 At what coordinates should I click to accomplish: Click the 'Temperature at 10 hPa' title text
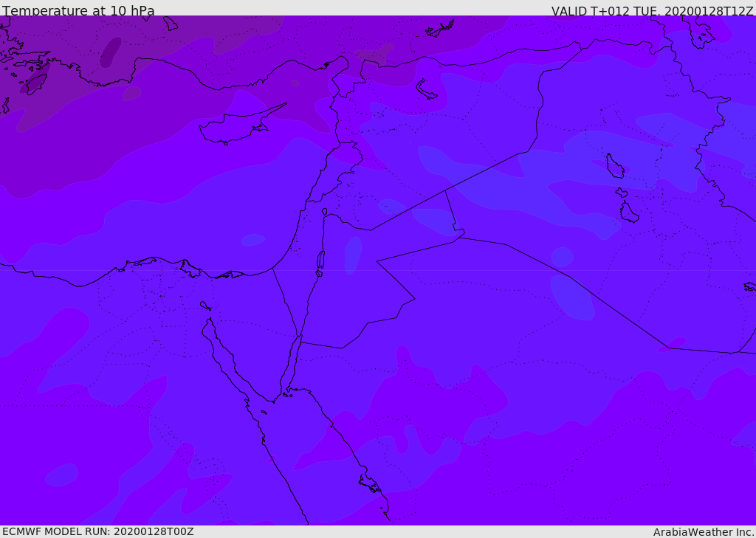click(78, 10)
